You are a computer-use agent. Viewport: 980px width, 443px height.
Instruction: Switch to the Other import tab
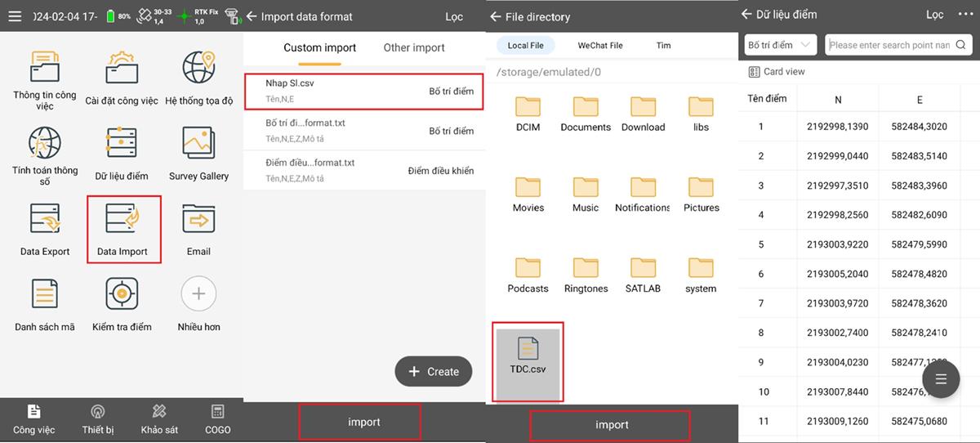pos(414,47)
